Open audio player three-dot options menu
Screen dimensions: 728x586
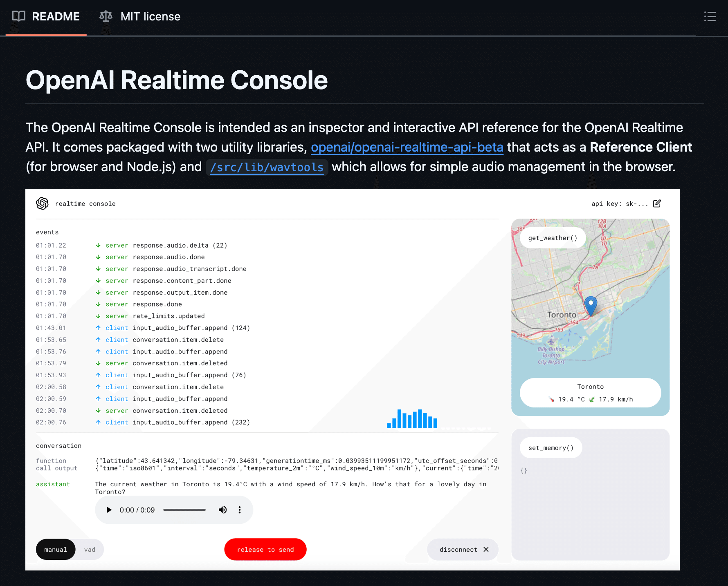point(240,510)
